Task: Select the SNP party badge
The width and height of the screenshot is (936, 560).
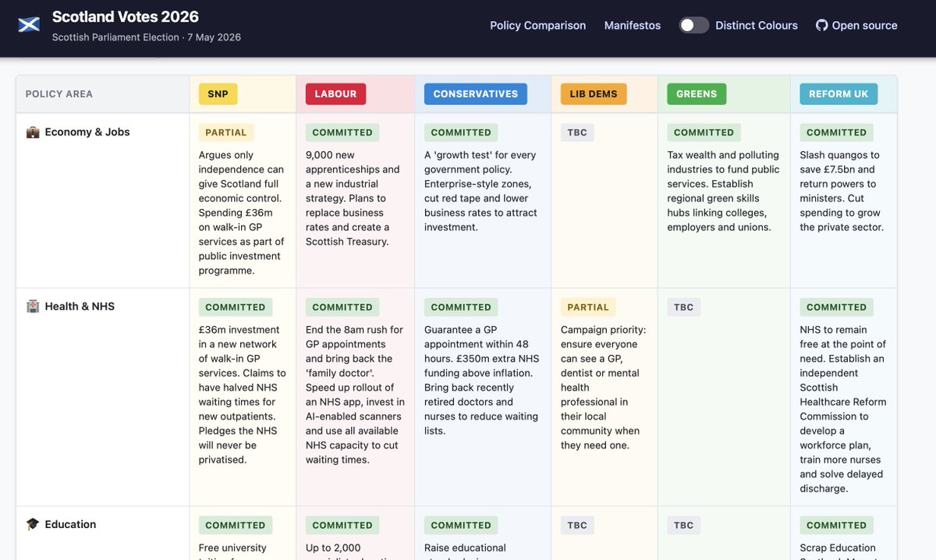Action: (x=218, y=94)
